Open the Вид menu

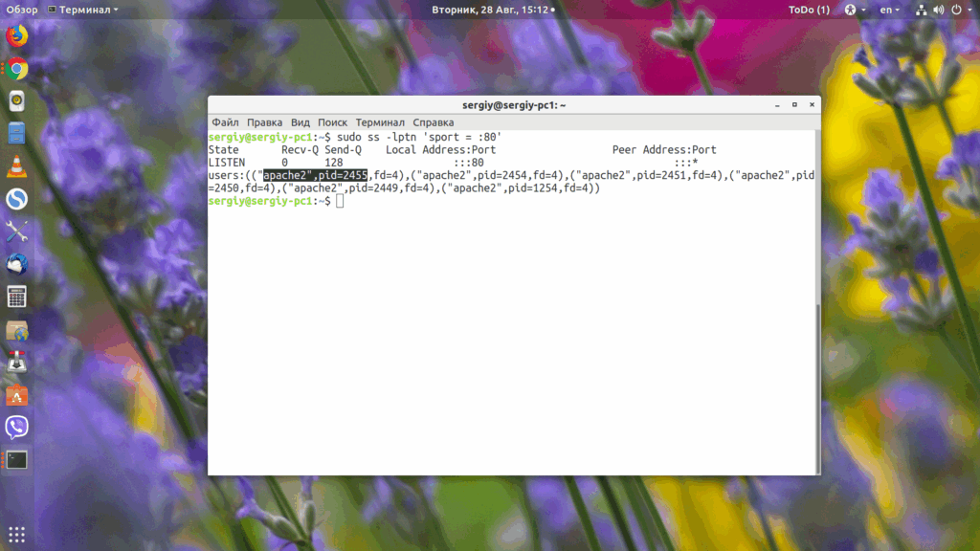coord(300,122)
